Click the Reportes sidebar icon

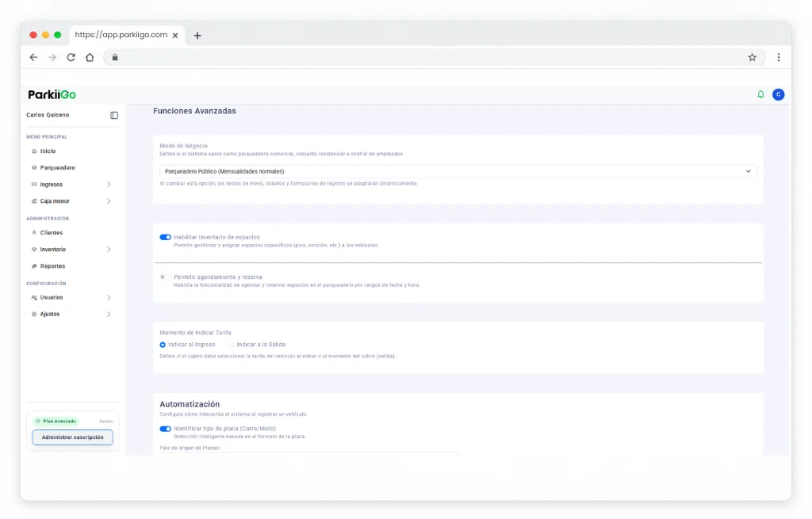(x=34, y=266)
